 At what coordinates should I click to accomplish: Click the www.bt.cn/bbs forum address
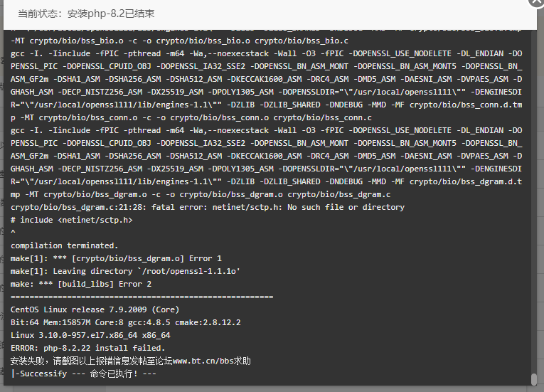[x=203, y=361]
